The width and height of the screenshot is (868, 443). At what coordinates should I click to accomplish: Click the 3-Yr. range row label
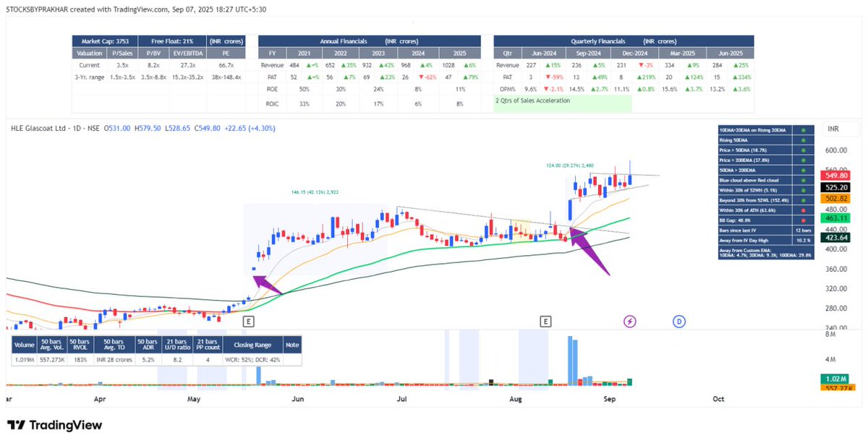(x=89, y=76)
